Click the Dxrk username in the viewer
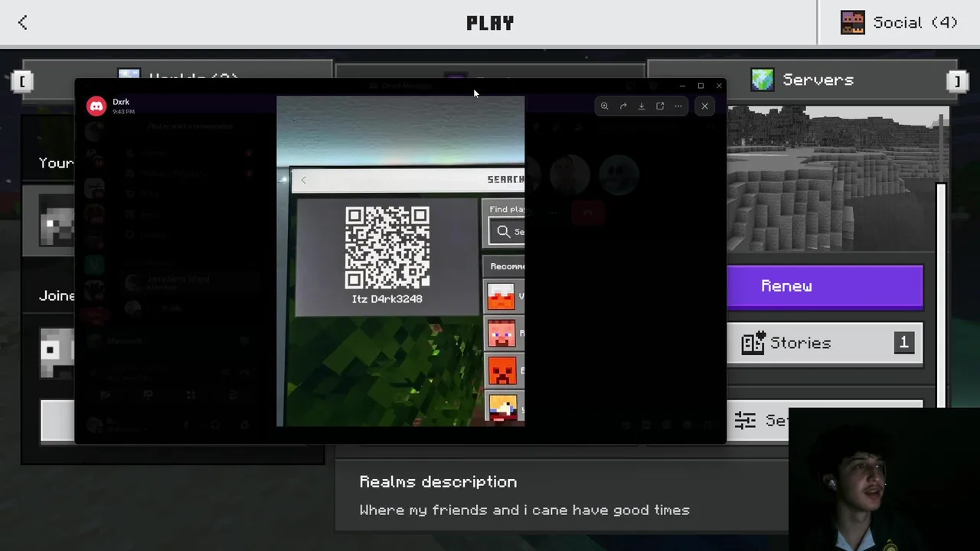The image size is (980, 551). (121, 102)
